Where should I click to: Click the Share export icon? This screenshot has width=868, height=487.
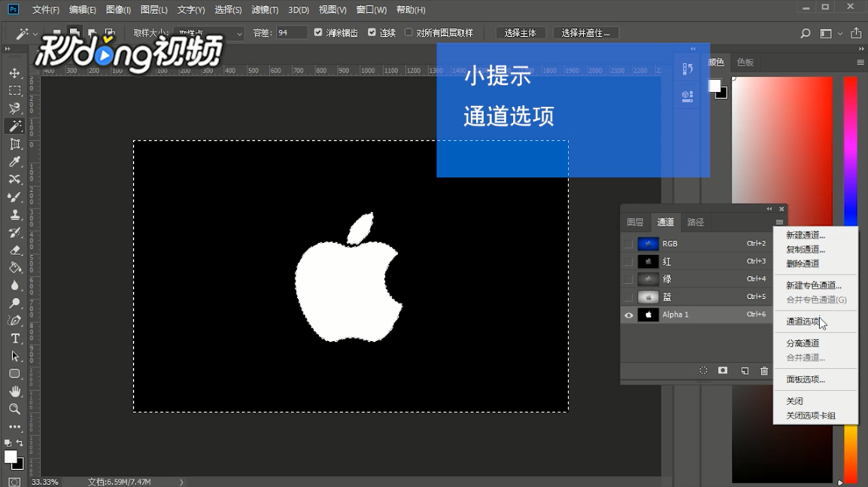click(856, 33)
